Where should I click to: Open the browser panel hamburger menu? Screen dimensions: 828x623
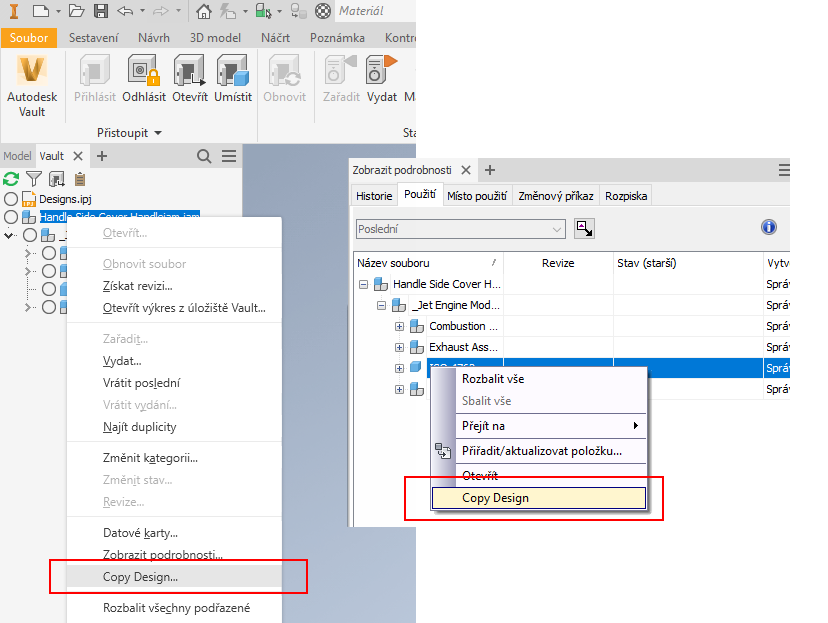coord(229,156)
